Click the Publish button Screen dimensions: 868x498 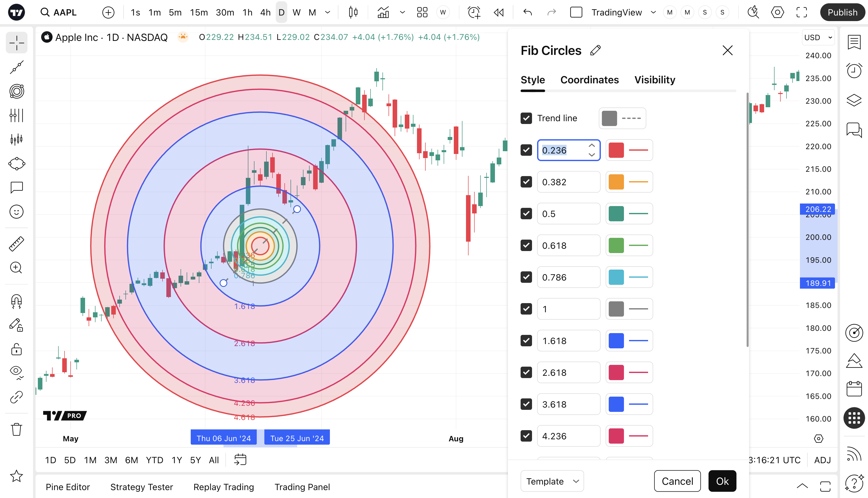coord(842,13)
